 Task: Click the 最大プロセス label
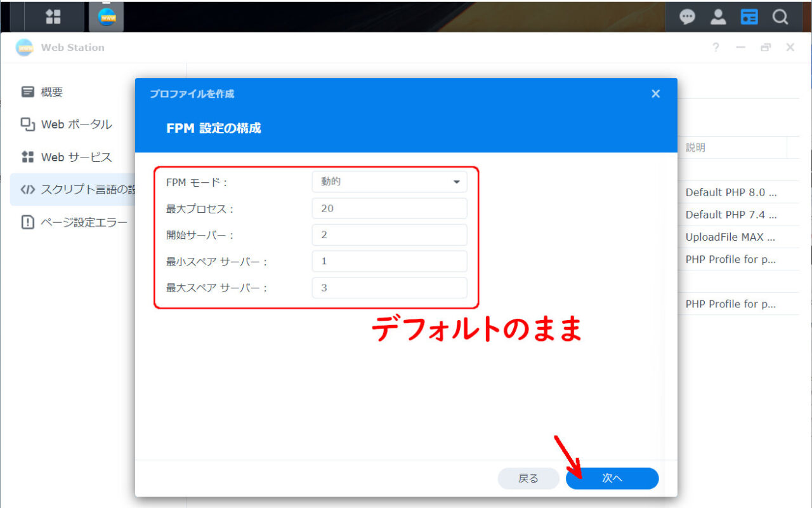pyautogui.click(x=200, y=209)
